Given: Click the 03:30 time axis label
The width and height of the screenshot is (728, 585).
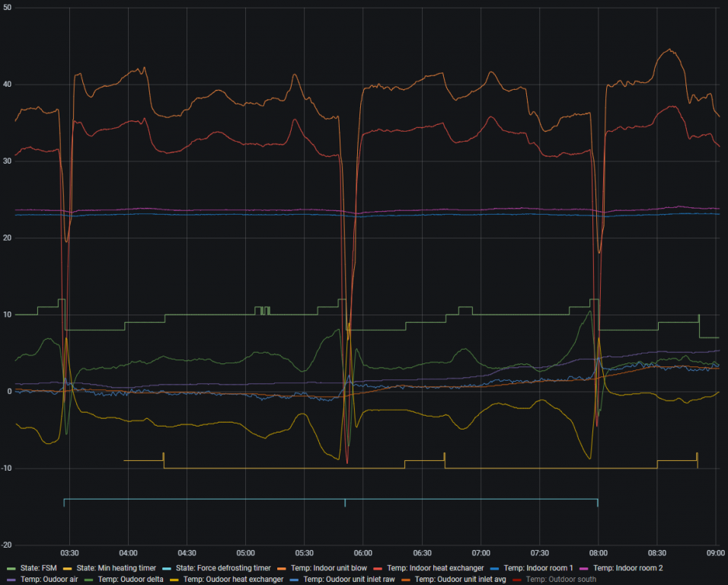Looking at the screenshot, I should tap(69, 553).
